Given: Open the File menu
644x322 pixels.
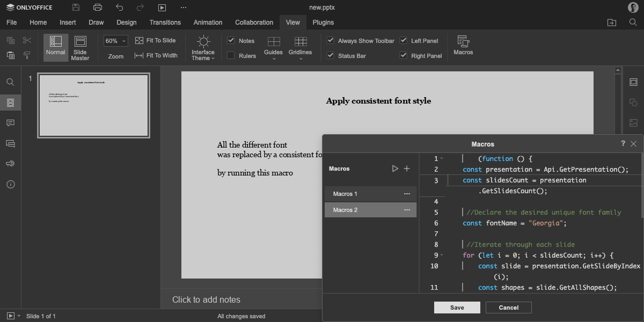Looking at the screenshot, I should point(11,23).
